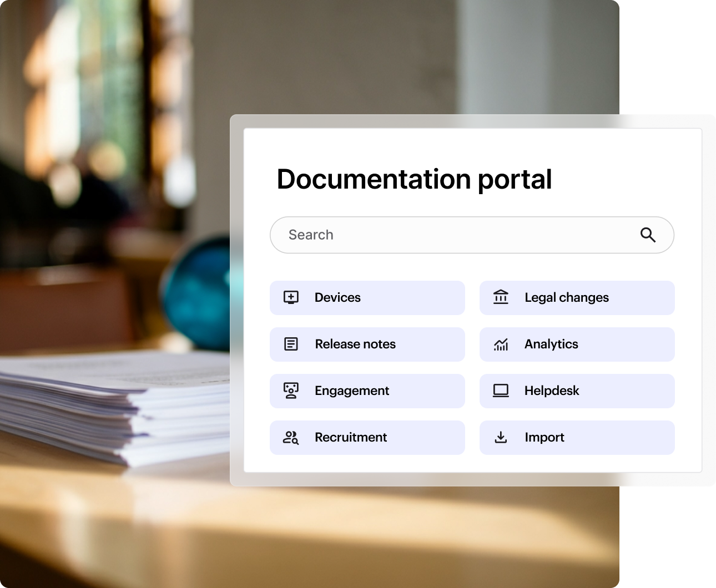Open the Release notes section
The height and width of the screenshot is (588, 716).
click(355, 344)
